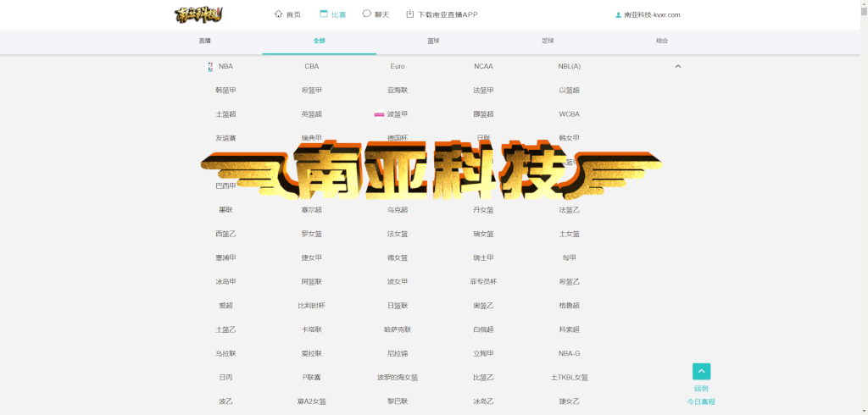868x415 pixels.
Task: Click the 塞尔超 league
Action: (312, 210)
